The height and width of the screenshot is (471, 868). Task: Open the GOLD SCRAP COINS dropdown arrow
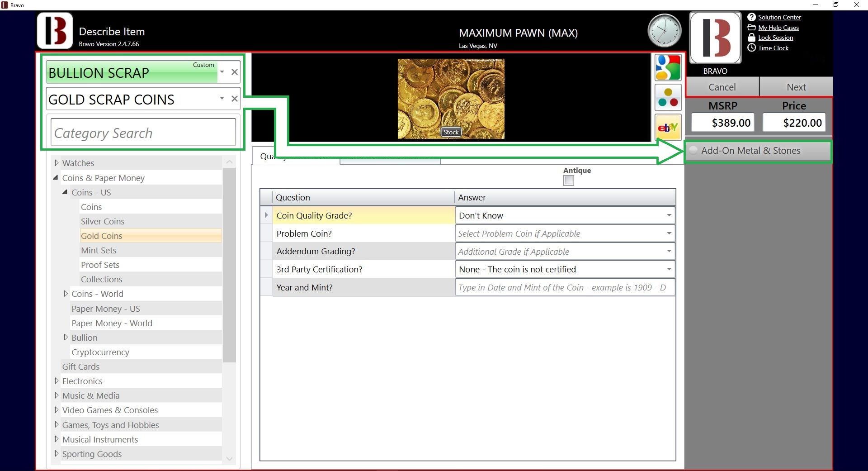click(222, 99)
